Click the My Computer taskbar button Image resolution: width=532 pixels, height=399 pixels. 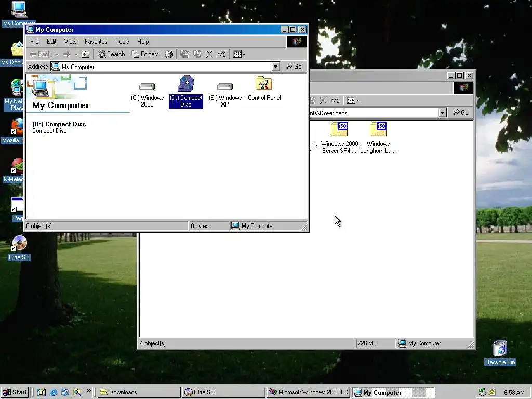tap(393, 392)
